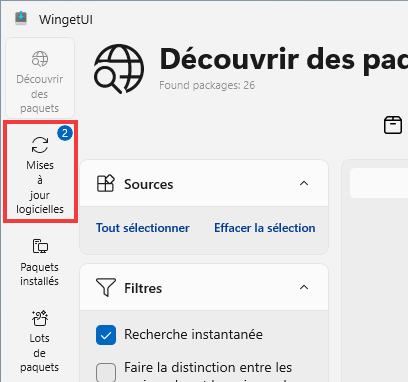Collapse the Filtres section chevron
Image resolution: width=408 pixels, height=382 pixels.
(304, 287)
